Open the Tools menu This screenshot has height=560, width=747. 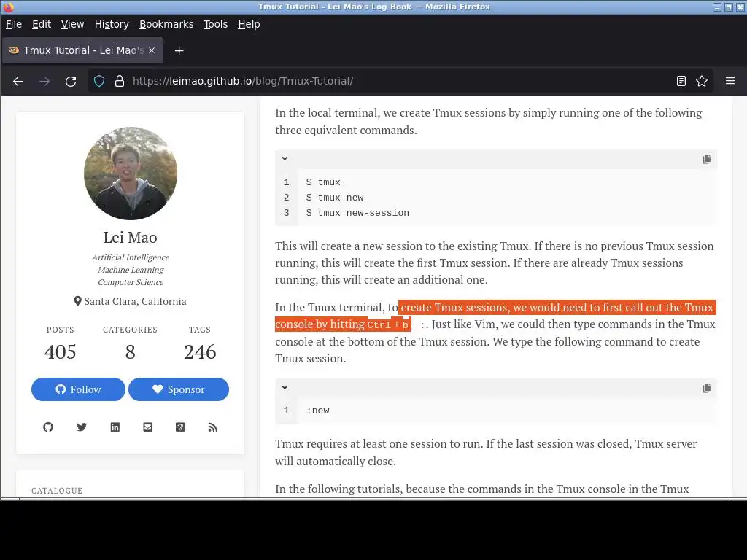click(215, 24)
